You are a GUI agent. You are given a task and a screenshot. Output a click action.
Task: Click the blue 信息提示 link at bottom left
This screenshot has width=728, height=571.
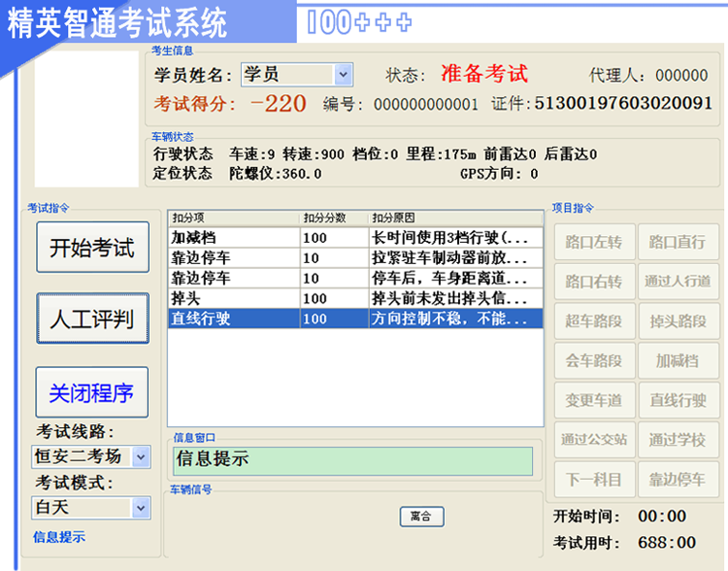(x=59, y=537)
